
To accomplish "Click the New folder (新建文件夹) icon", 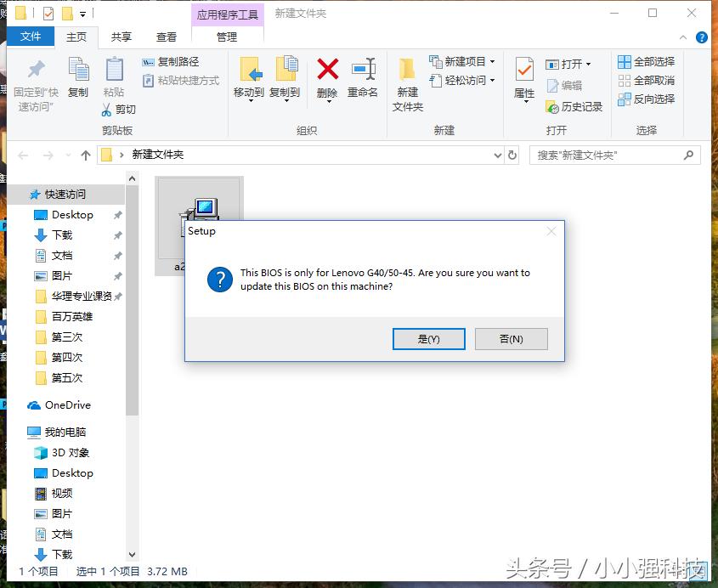I will [407, 70].
